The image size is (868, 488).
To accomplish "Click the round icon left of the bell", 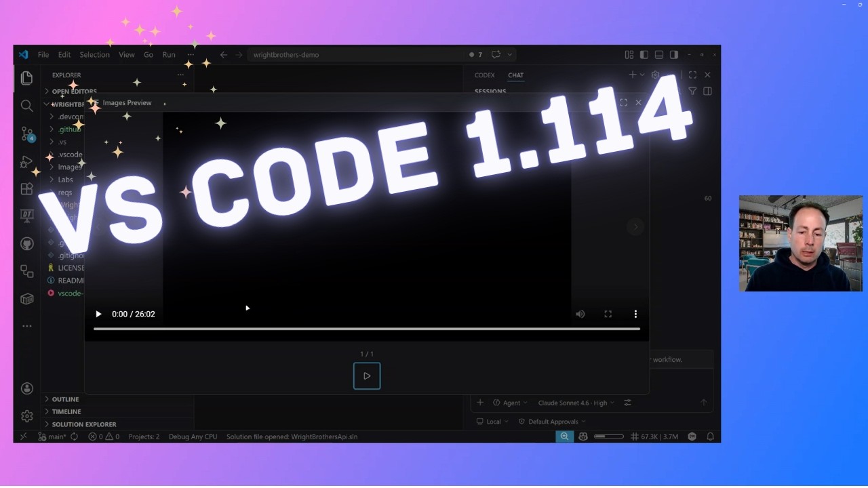I will pyautogui.click(x=692, y=436).
